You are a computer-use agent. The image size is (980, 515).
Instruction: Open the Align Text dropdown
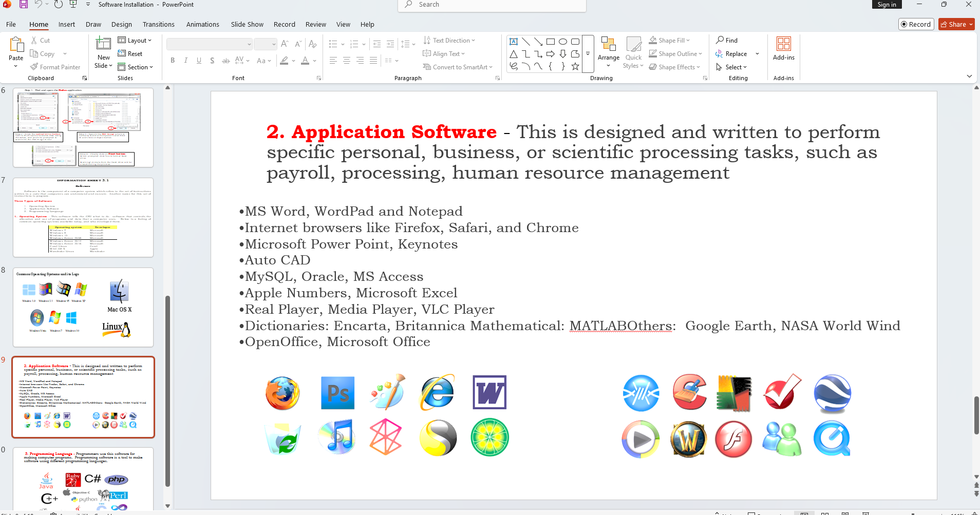pyautogui.click(x=444, y=53)
